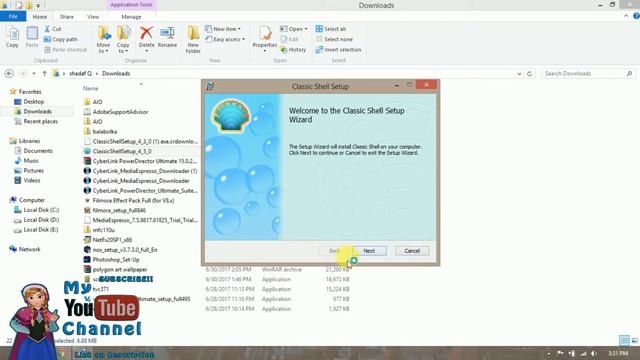Select the Application Tools contextual tab
This screenshot has width=640, height=360.
click(x=131, y=5)
